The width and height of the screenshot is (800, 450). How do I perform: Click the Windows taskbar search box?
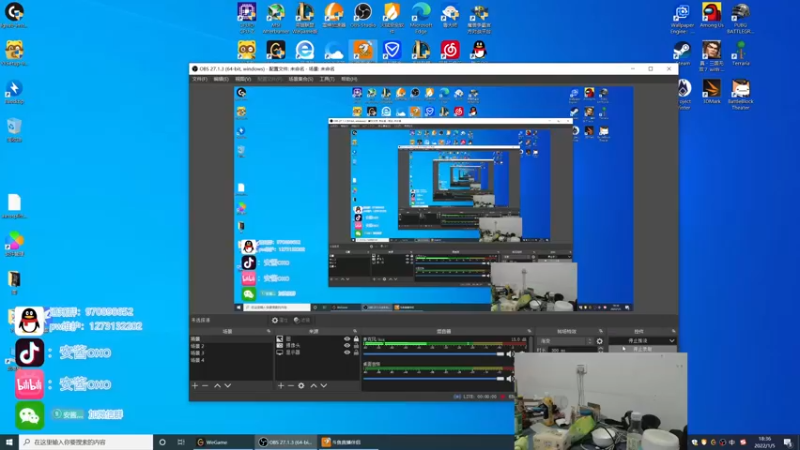tap(86, 442)
